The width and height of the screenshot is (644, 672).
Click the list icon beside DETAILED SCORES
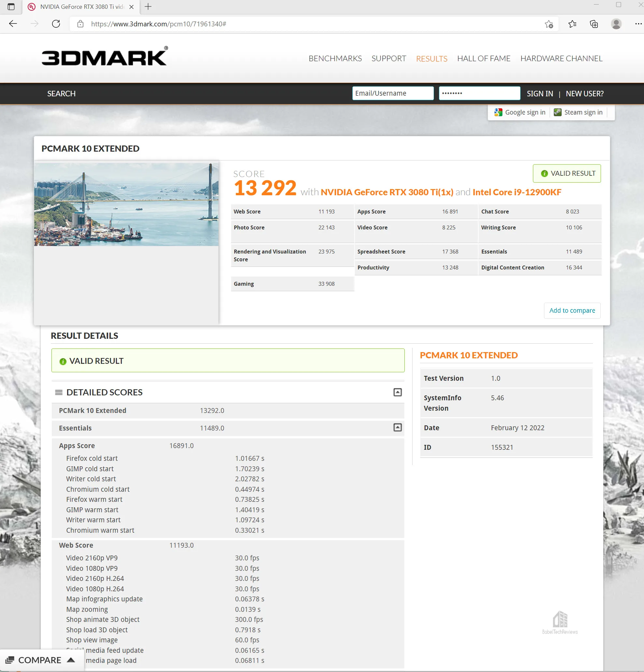59,392
